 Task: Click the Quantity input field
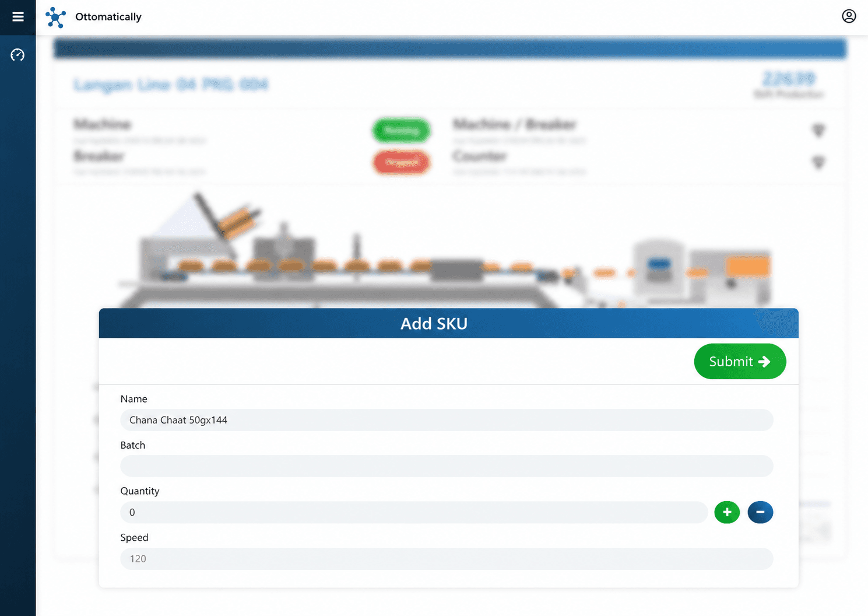[414, 512]
